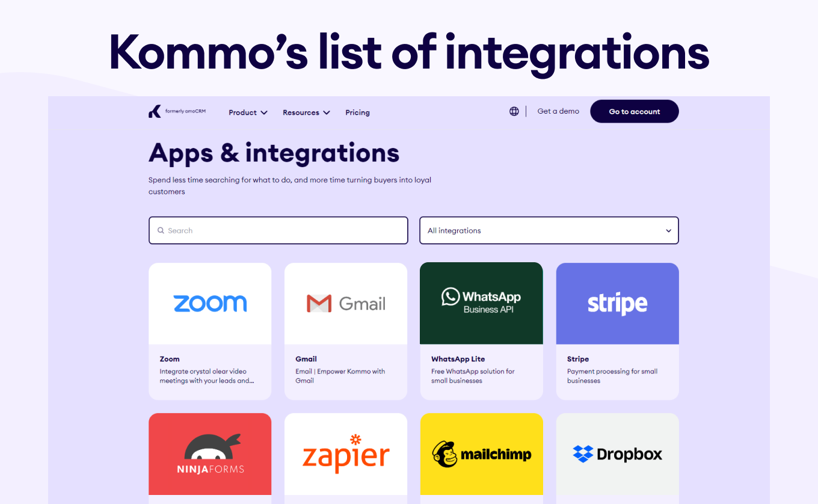Click the 'Apps & integrations' heading
The width and height of the screenshot is (818, 504).
274,153
